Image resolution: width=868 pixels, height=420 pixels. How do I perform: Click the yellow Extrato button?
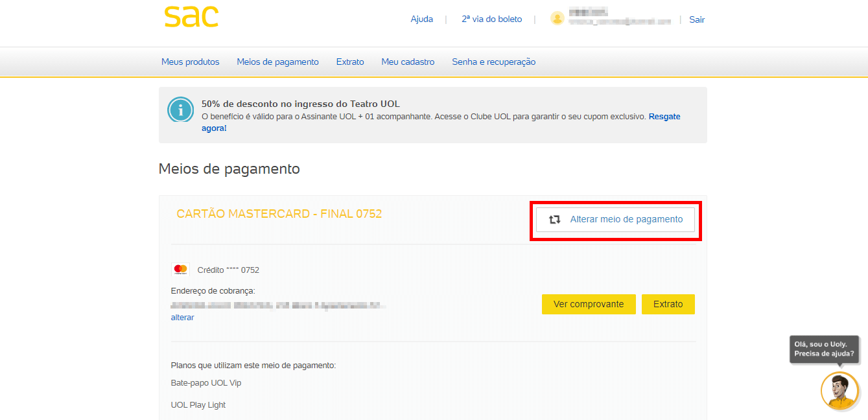[668, 304]
